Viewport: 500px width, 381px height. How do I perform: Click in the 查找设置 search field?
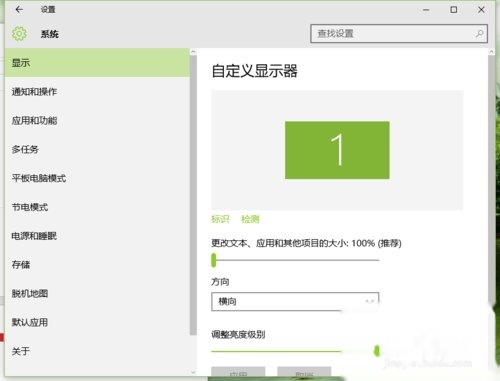click(399, 33)
